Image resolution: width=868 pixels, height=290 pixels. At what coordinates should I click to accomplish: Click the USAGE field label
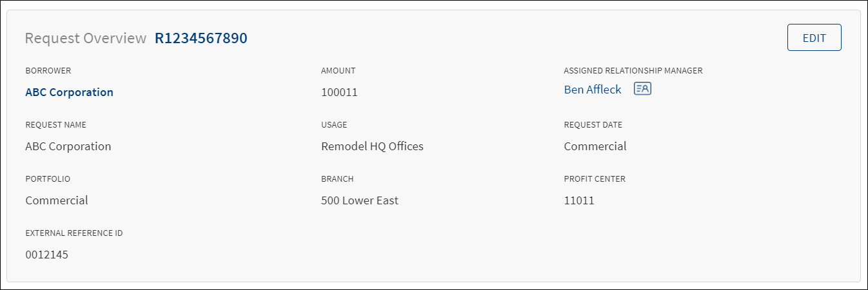click(x=334, y=125)
